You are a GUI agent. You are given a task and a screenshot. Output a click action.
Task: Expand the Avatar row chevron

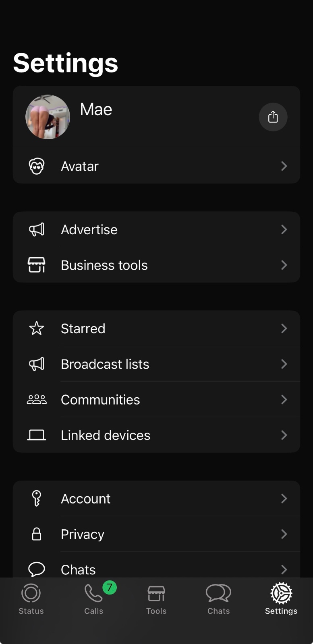click(x=284, y=166)
